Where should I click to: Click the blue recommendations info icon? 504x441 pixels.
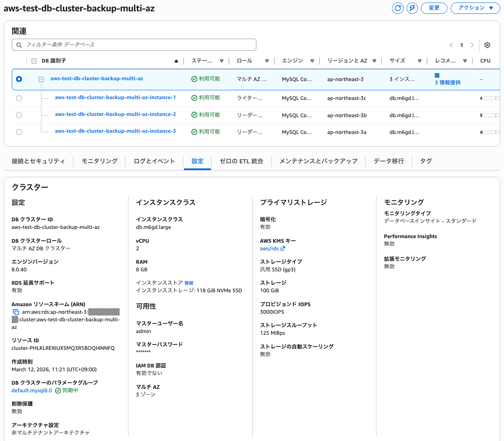click(x=437, y=76)
